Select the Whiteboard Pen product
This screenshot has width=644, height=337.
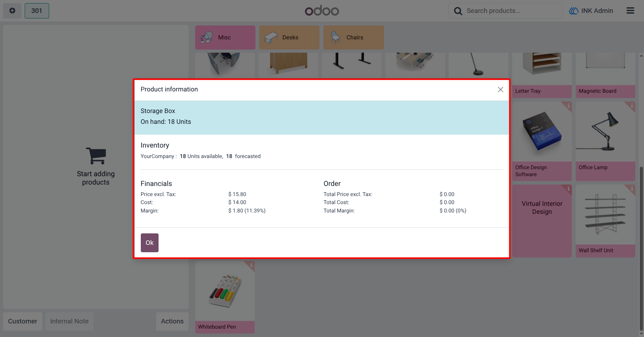[x=225, y=297]
